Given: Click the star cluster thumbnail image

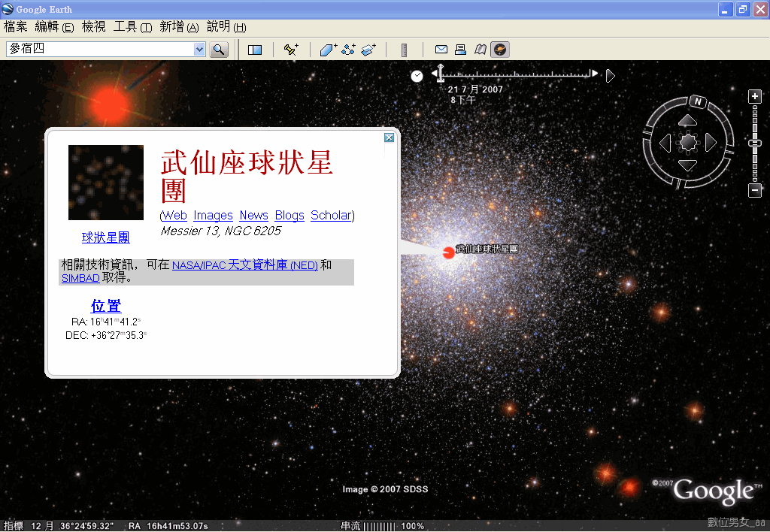Looking at the screenshot, I should (106, 183).
